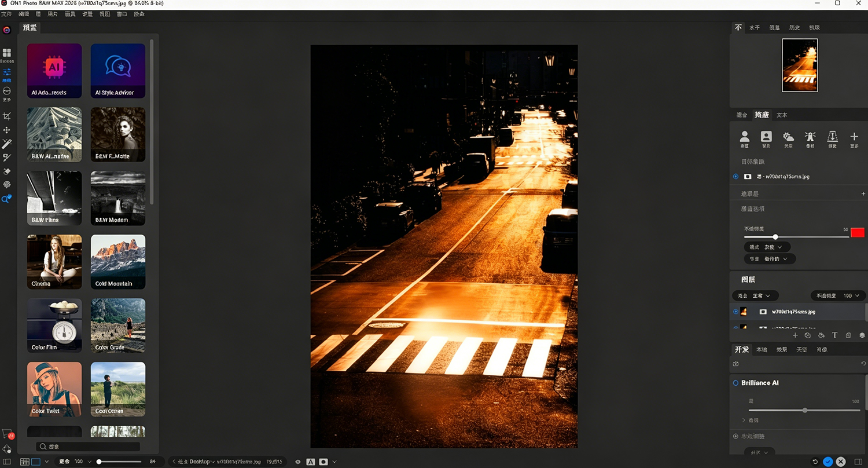Switch to single image view in bottom bar
This screenshot has height=468, width=868.
pyautogui.click(x=36, y=462)
